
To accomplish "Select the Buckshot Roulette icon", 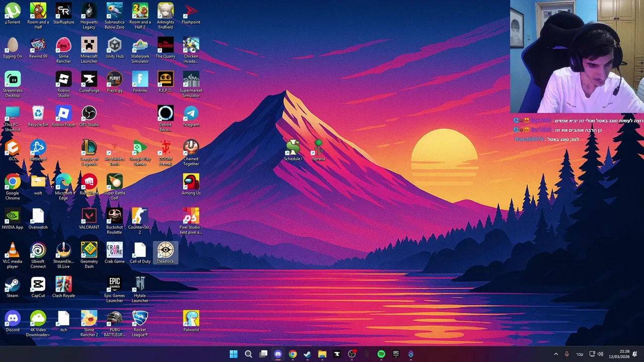I will tap(115, 221).
